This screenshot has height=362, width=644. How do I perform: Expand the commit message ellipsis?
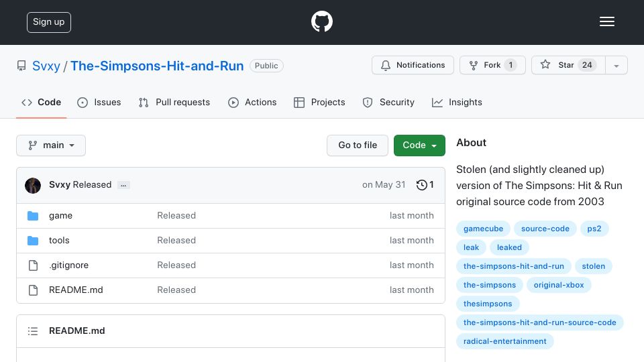click(x=123, y=185)
